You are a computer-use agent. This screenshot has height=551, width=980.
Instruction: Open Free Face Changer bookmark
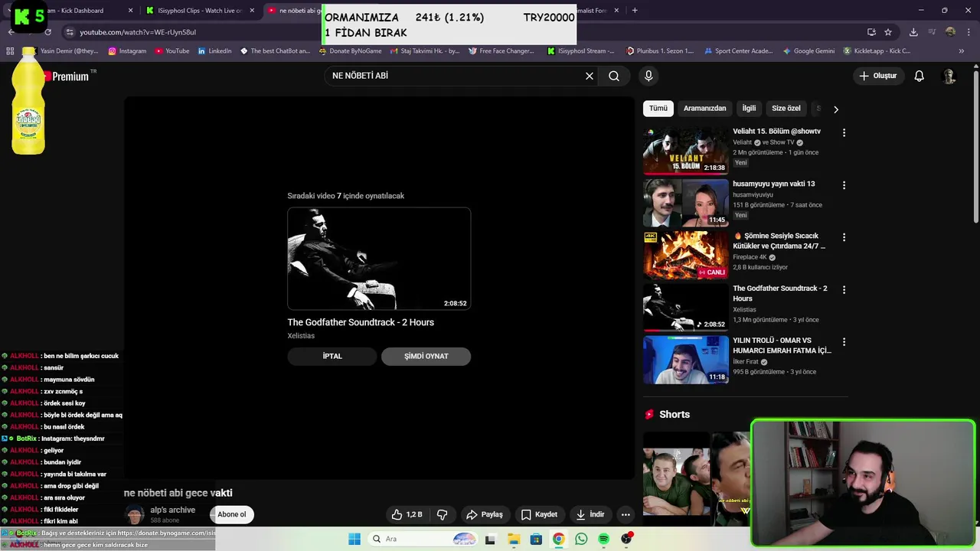[500, 51]
